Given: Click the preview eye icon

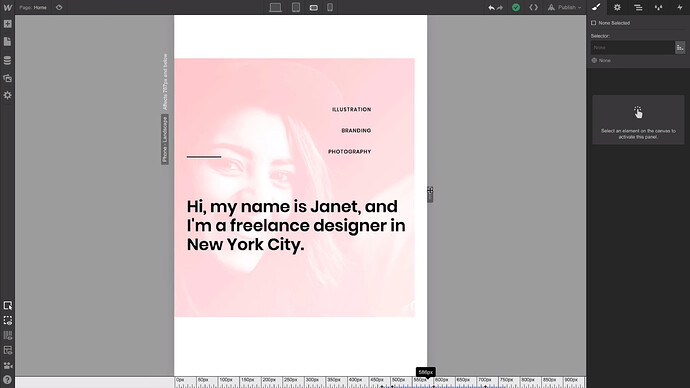Looking at the screenshot, I should tap(59, 7).
